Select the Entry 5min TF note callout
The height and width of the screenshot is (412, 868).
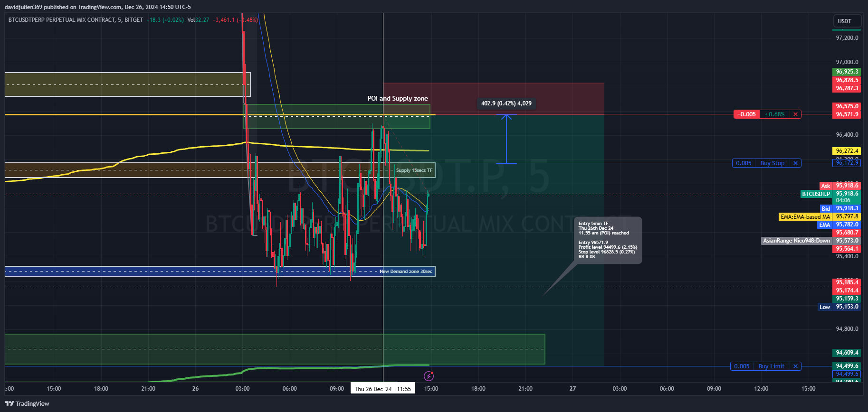coord(608,240)
